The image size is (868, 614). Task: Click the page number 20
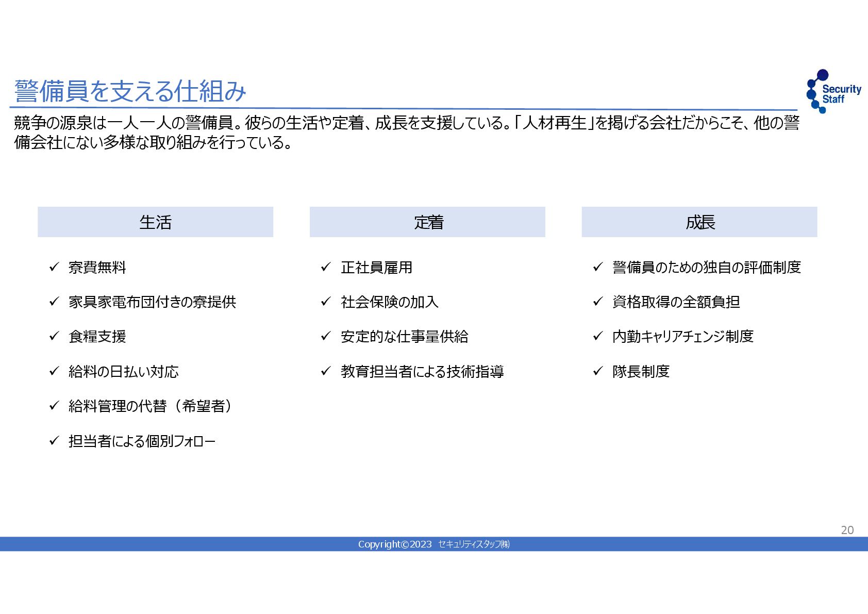point(847,530)
